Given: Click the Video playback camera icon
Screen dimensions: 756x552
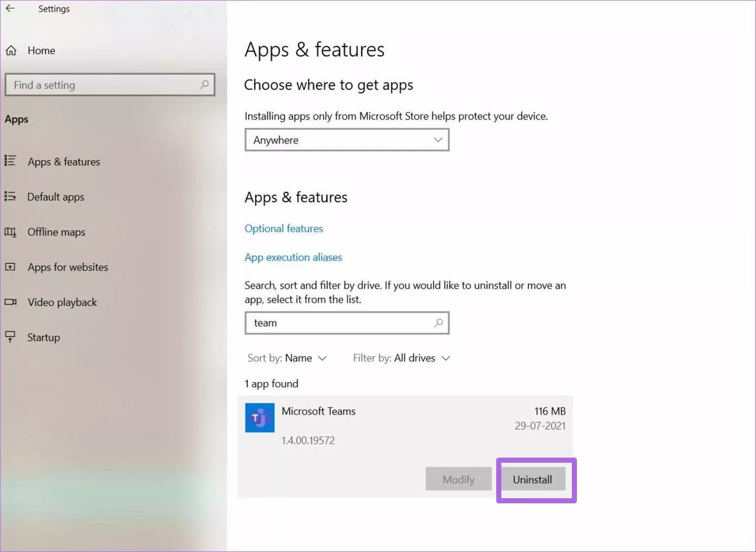Looking at the screenshot, I should click(10, 302).
